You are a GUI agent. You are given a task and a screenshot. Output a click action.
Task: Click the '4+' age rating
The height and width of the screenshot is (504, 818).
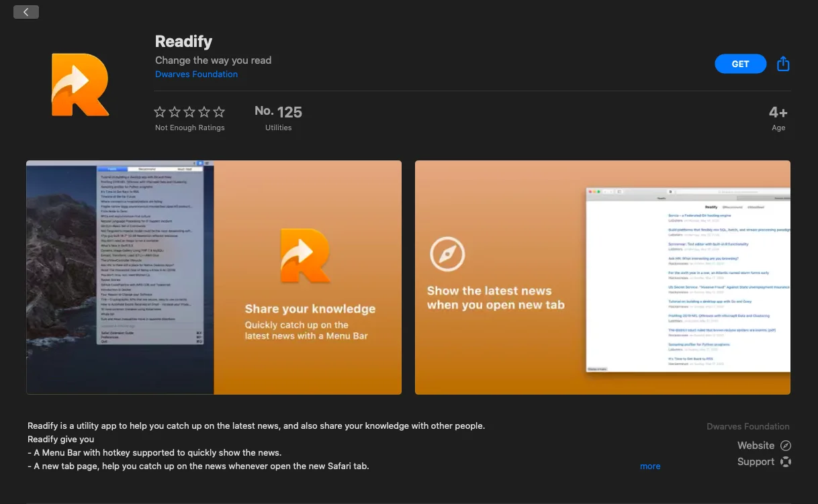coord(778,112)
